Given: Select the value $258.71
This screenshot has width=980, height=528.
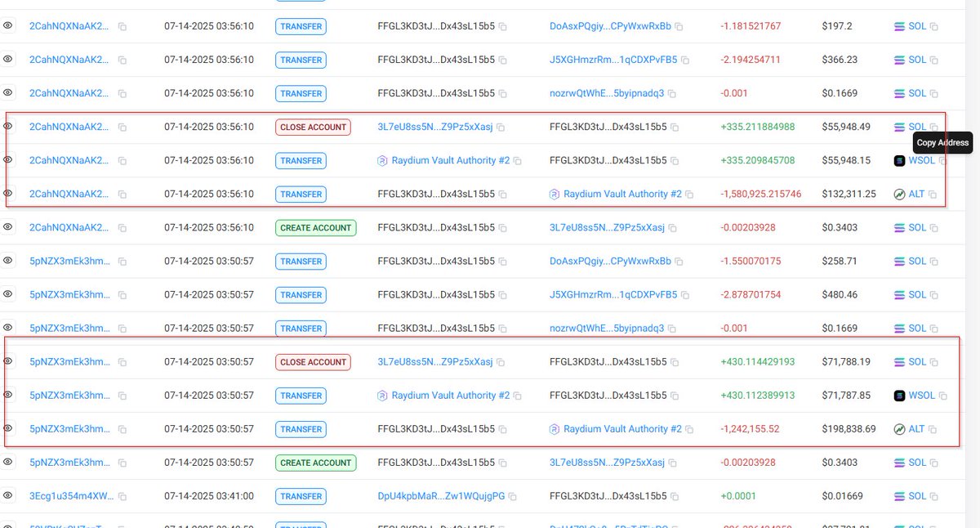Looking at the screenshot, I should pyautogui.click(x=840, y=261).
